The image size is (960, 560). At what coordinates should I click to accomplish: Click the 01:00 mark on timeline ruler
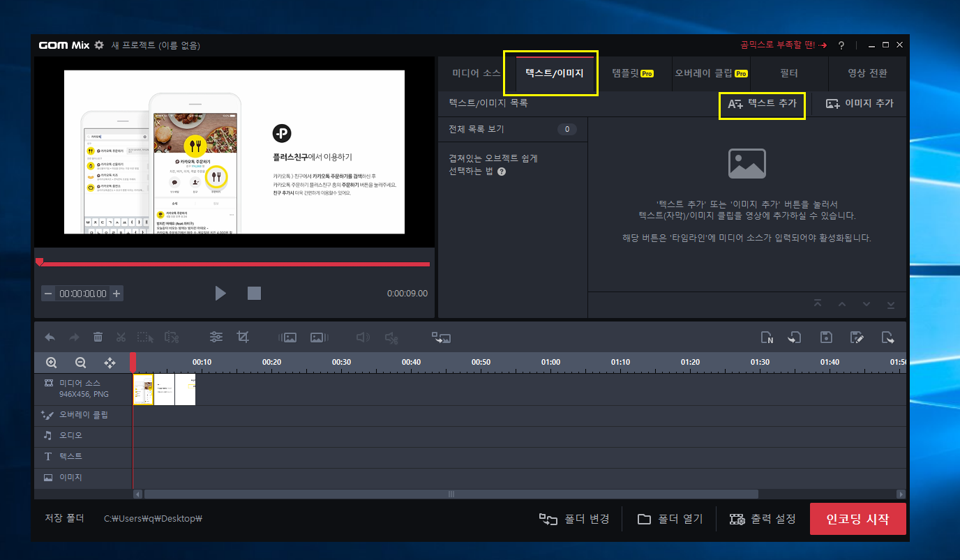coord(550,362)
